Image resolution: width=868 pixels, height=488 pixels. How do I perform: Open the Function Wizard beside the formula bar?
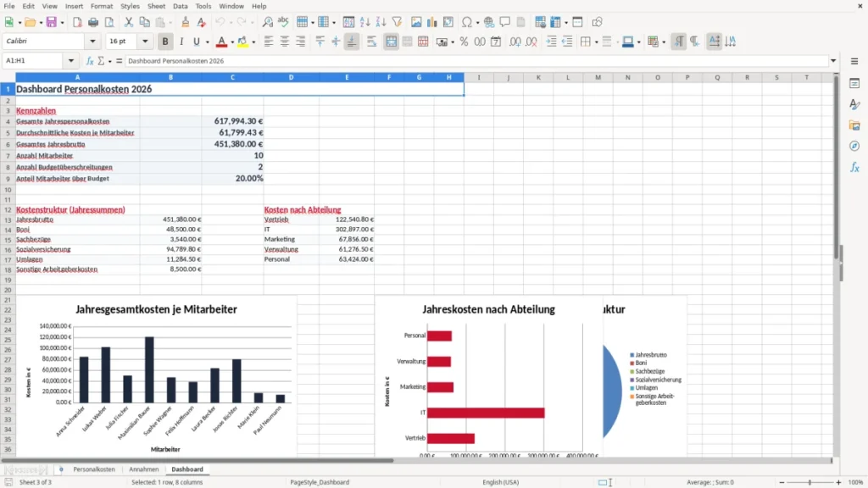click(x=90, y=61)
